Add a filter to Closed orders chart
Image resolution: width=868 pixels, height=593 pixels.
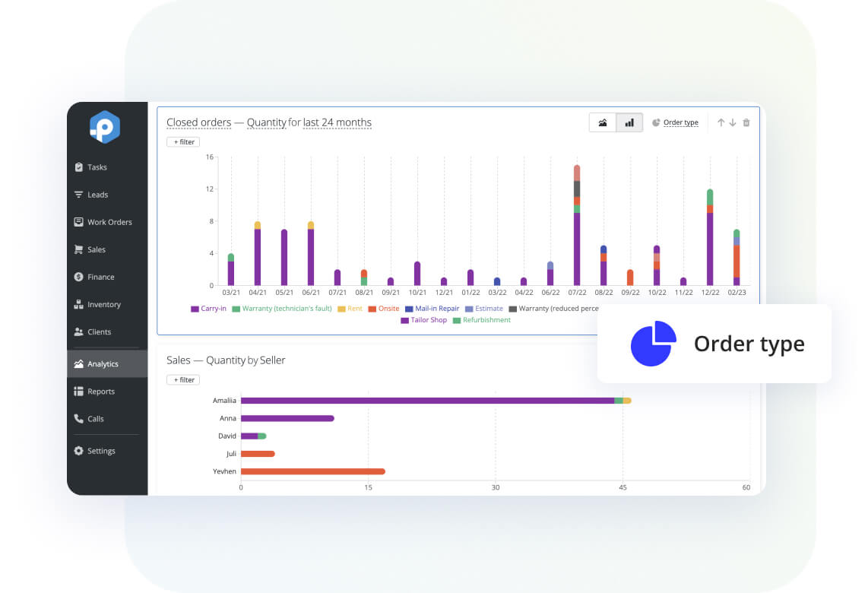(182, 141)
